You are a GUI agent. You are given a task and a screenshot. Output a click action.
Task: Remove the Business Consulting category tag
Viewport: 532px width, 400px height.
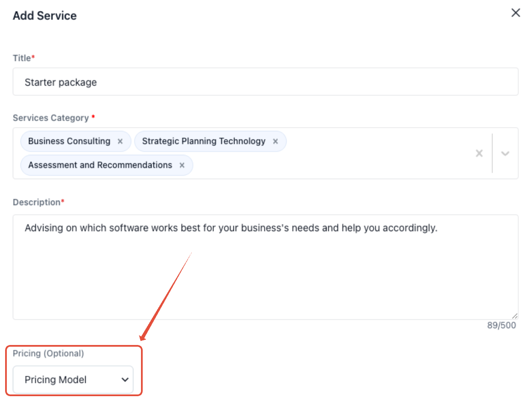(x=120, y=142)
